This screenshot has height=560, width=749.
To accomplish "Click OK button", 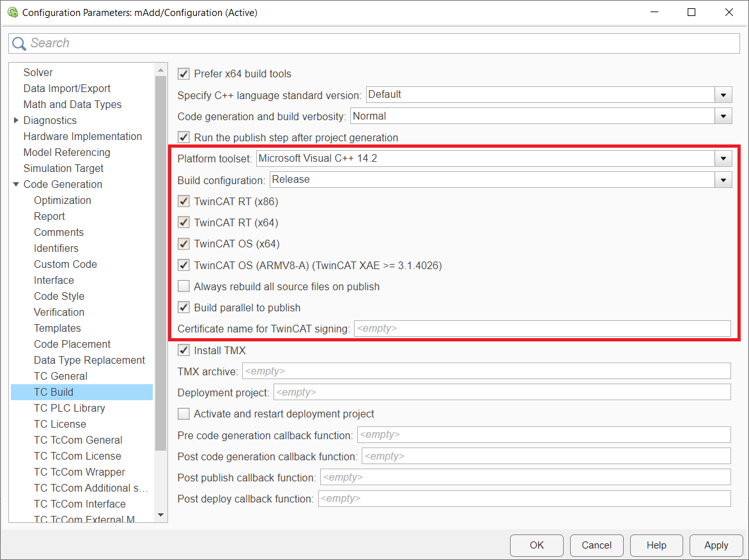I will click(x=536, y=545).
